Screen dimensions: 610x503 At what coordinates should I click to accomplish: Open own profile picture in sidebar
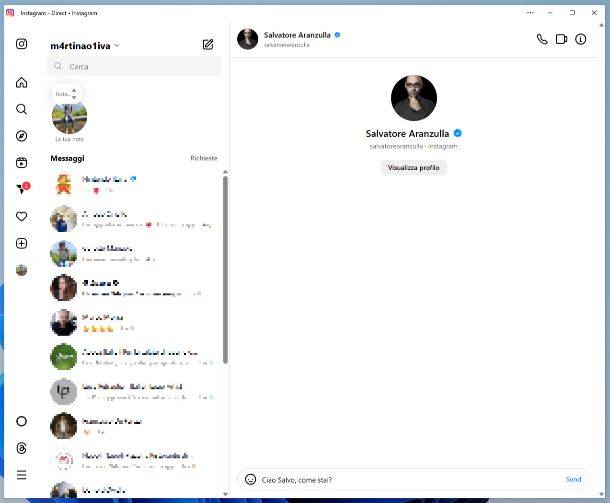[x=21, y=270]
